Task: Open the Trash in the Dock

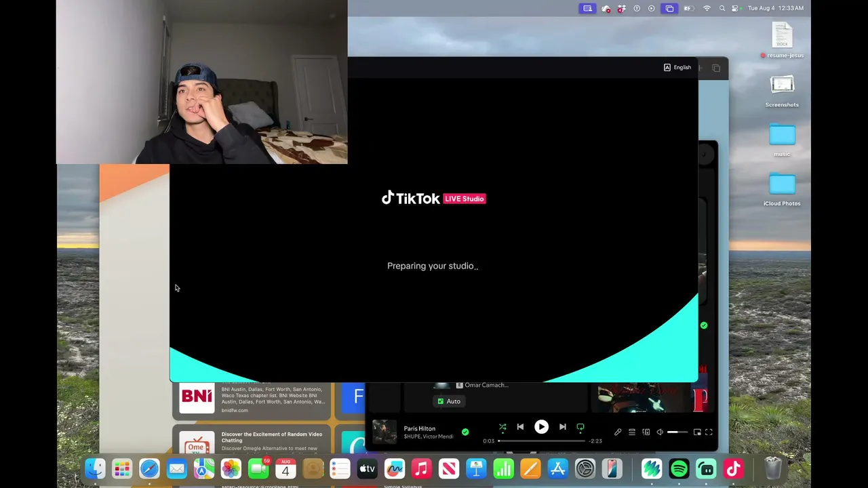Action: [773, 468]
